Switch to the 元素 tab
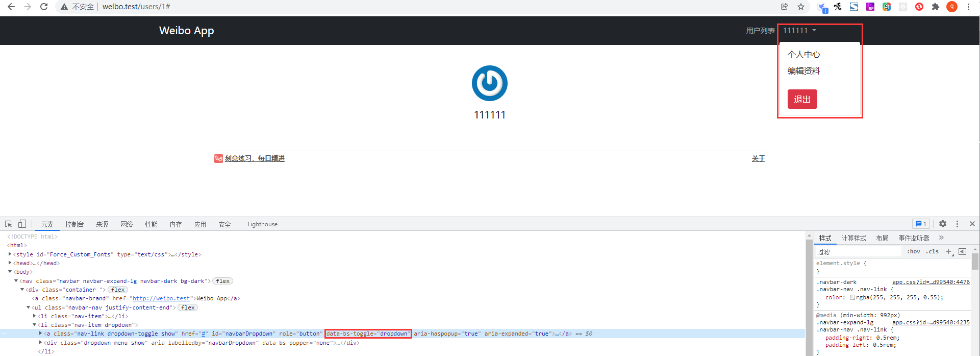 click(47, 224)
